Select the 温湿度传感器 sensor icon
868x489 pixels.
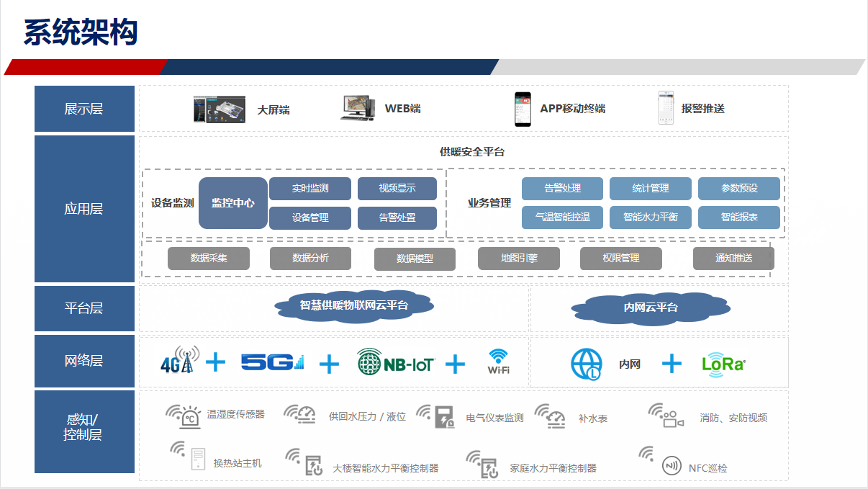pos(190,417)
